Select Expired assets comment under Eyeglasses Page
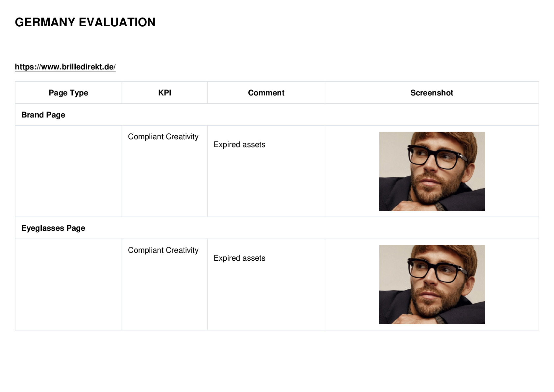 [239, 258]
